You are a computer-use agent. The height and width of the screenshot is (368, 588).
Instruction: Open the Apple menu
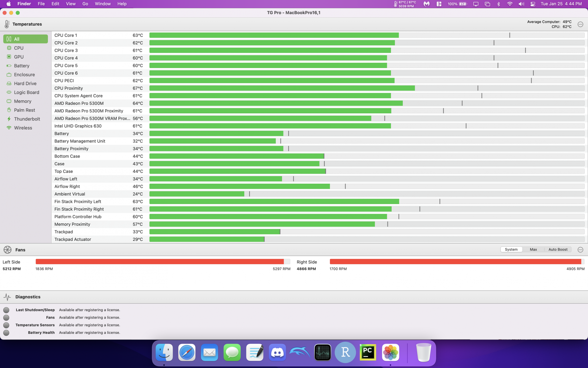(9, 4)
